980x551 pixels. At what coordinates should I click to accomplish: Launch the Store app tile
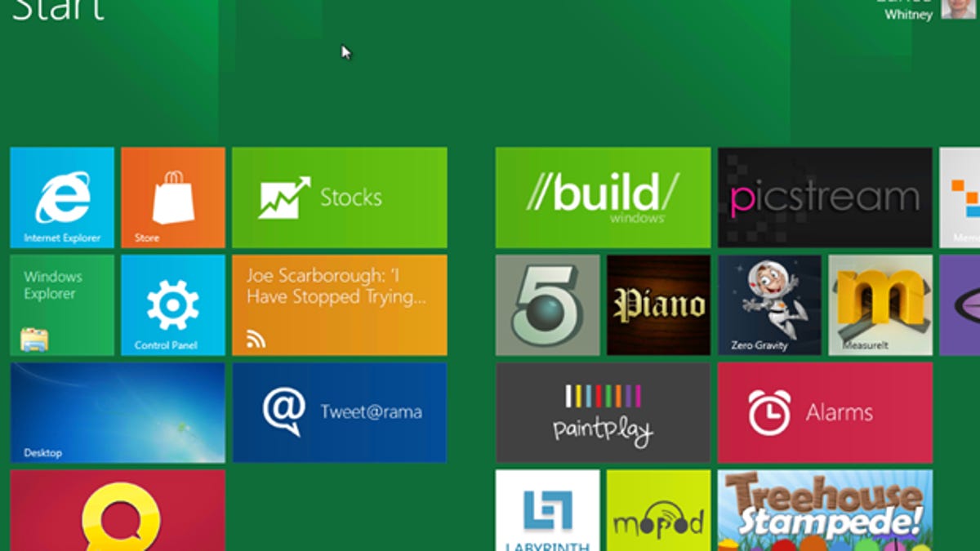coord(173,198)
